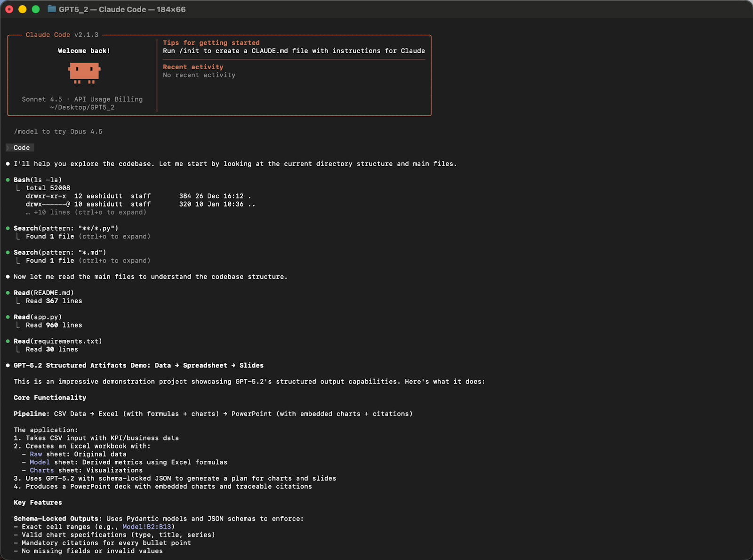Viewport: 753px width, 560px height.
Task: Click the green bullet next to Read(requirements.txt)
Action: (8, 341)
